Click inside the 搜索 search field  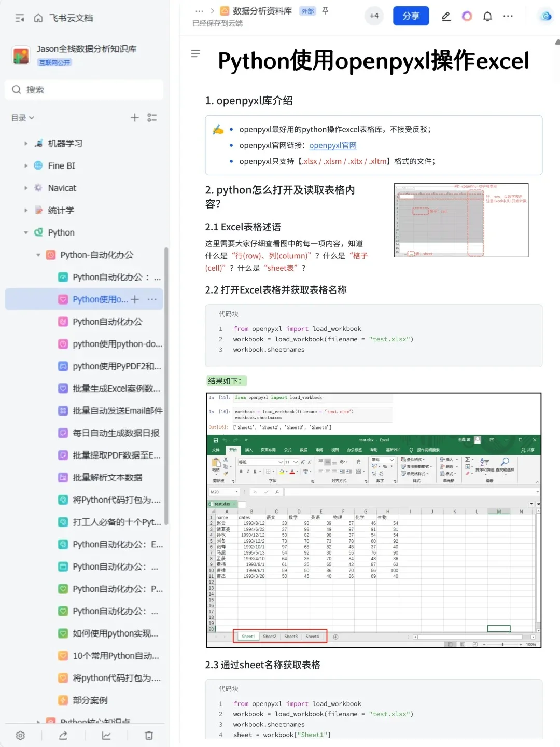84,89
